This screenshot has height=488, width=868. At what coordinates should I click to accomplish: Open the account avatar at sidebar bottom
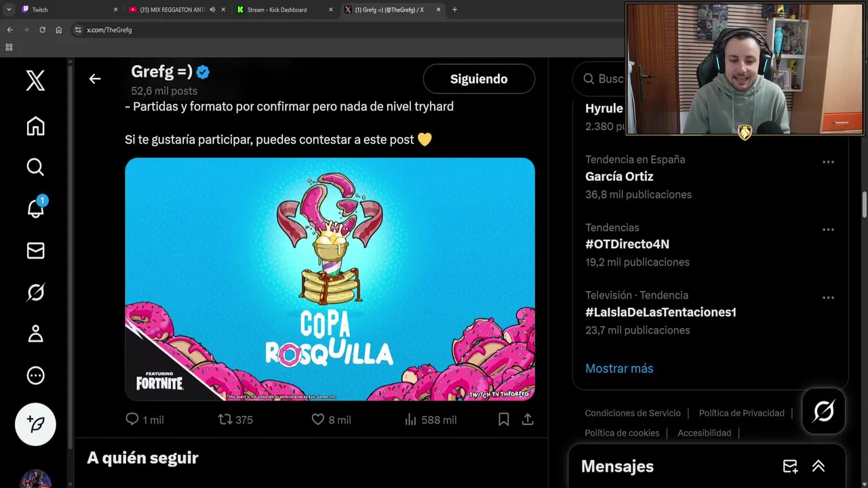[x=35, y=479]
